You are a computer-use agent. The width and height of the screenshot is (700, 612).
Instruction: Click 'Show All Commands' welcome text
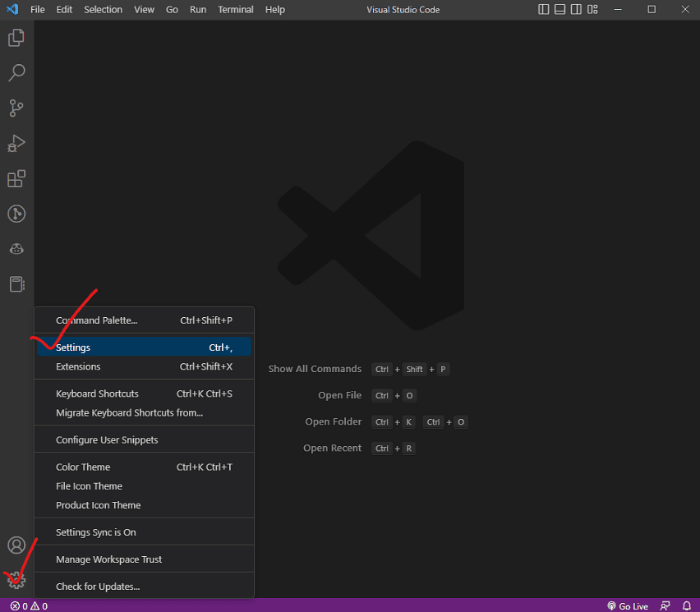pyautogui.click(x=315, y=369)
